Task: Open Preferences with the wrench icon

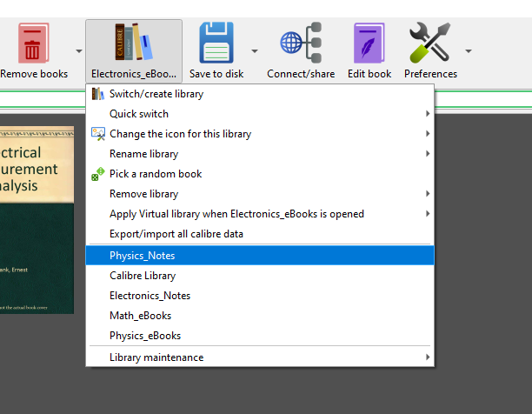Action: pyautogui.click(x=430, y=43)
